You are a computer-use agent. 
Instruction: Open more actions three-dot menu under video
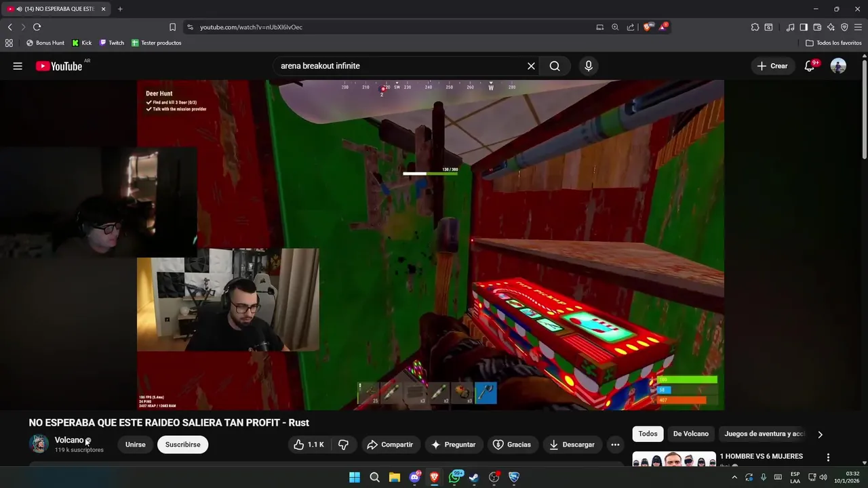click(615, 445)
